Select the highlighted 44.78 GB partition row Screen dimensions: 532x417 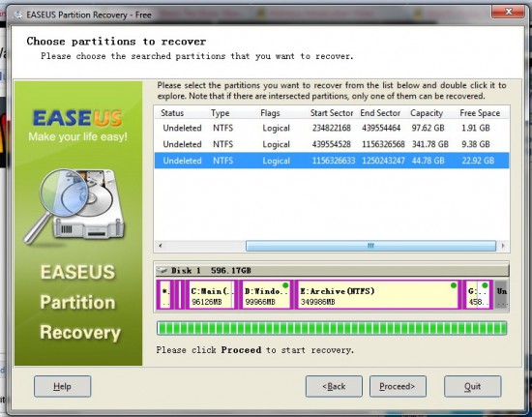[332, 161]
